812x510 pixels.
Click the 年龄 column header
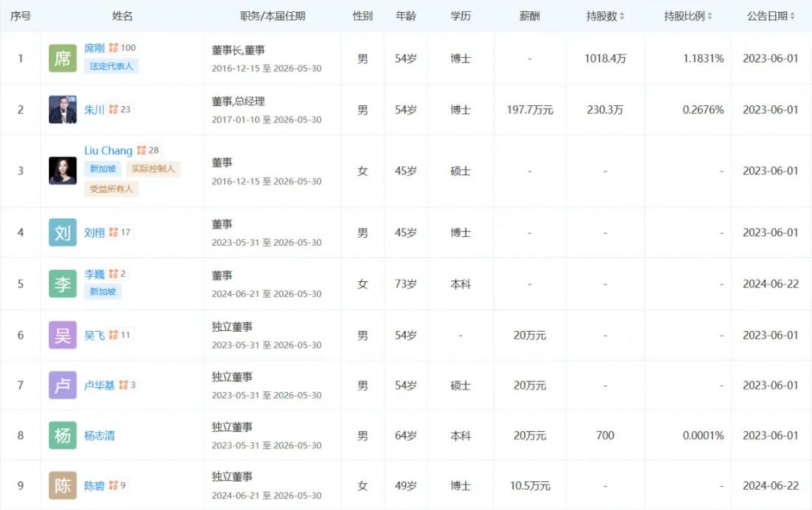click(x=405, y=16)
